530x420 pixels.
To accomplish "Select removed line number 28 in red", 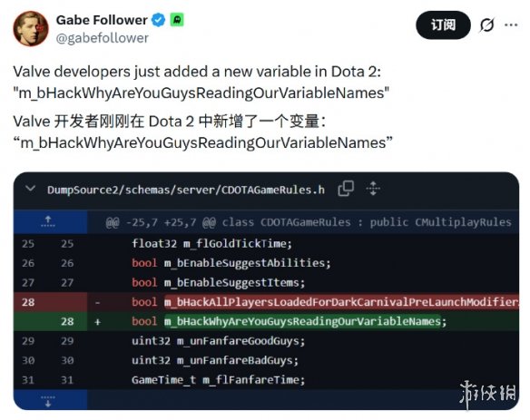I will (x=28, y=302).
